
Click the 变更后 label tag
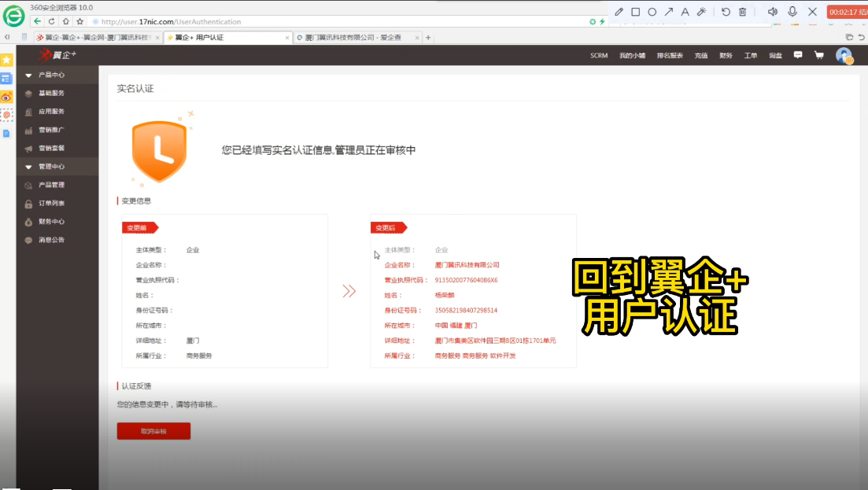[388, 228]
